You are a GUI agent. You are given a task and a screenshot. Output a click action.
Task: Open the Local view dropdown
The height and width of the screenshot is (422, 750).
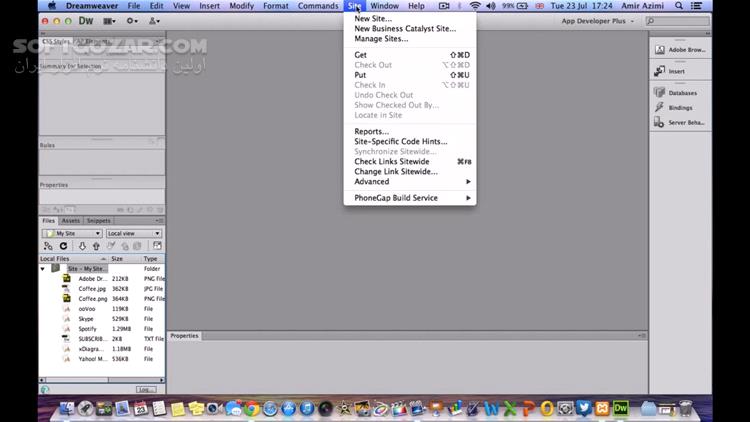[133, 233]
